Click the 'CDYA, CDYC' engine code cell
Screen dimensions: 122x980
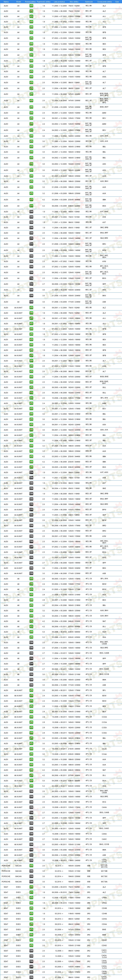104,861
